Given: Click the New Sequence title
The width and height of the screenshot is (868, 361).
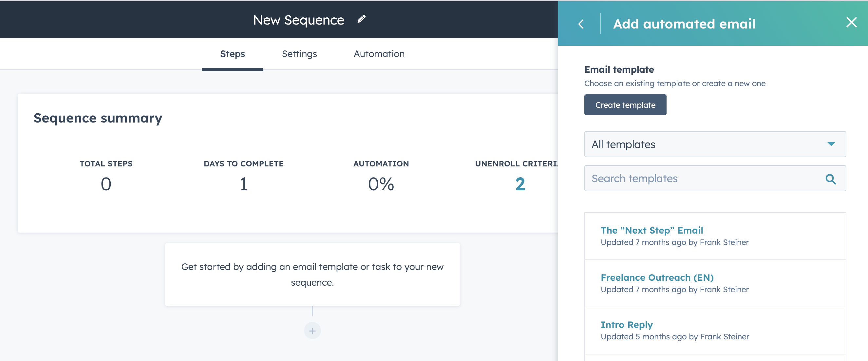Looking at the screenshot, I should 298,20.
